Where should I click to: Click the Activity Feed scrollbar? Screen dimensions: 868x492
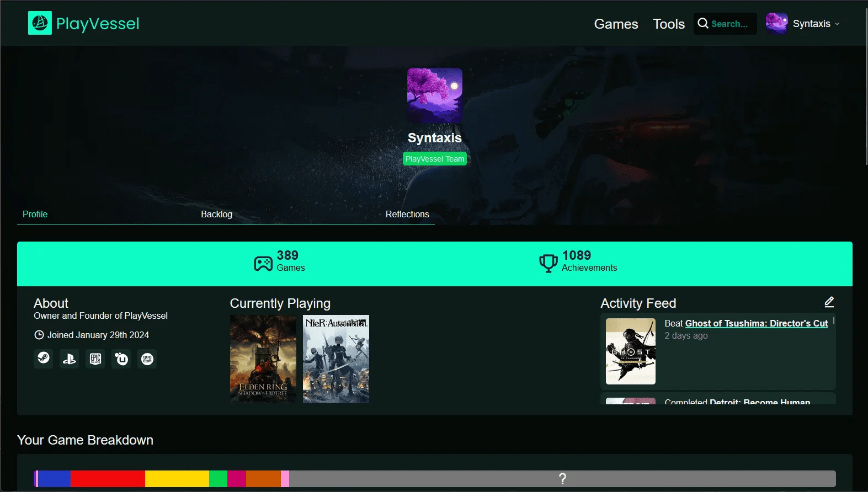point(834,320)
